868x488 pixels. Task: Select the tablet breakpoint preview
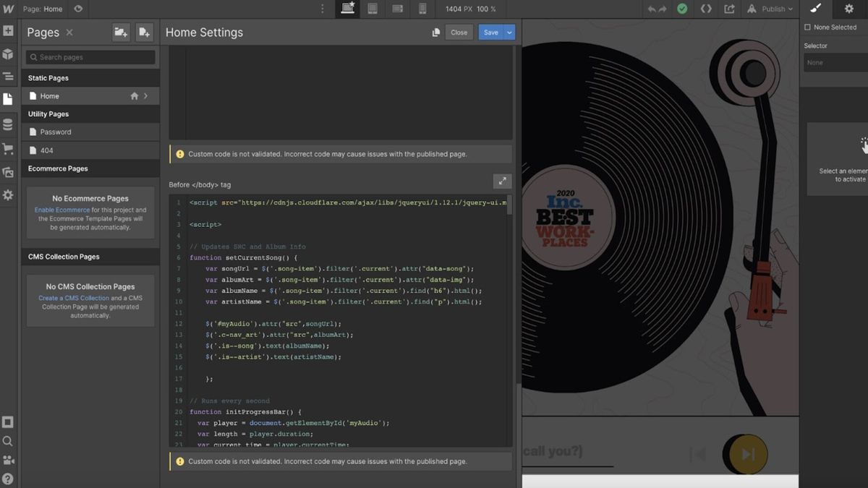coord(372,9)
